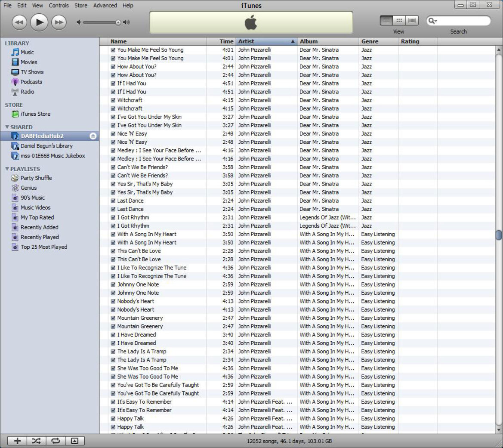This screenshot has width=503, height=448.
Task: Set the volume slider knob
Action: click(x=118, y=22)
